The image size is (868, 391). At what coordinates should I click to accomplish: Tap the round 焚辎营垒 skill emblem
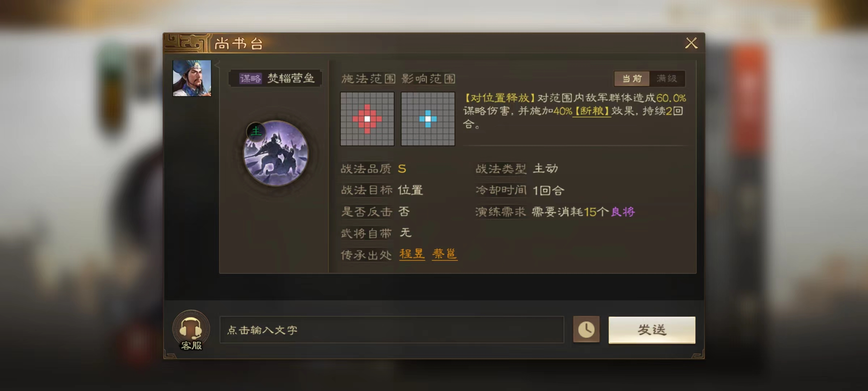point(276,154)
